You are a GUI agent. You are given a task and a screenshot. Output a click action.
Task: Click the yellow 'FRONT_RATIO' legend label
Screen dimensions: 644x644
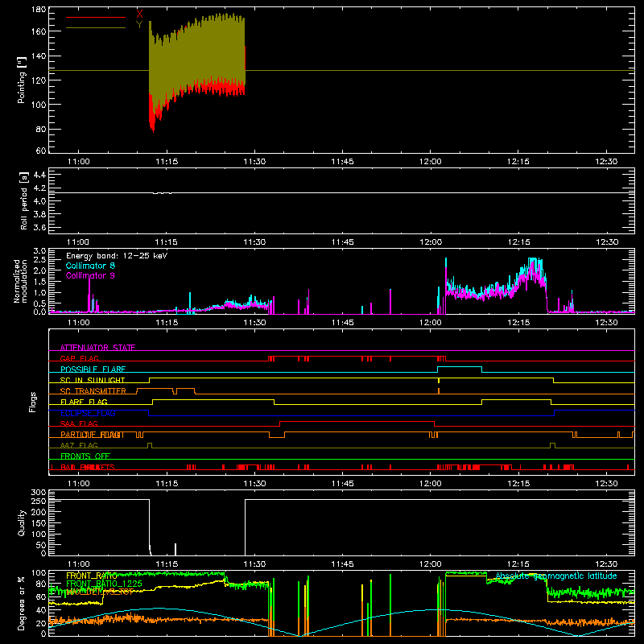point(92,576)
